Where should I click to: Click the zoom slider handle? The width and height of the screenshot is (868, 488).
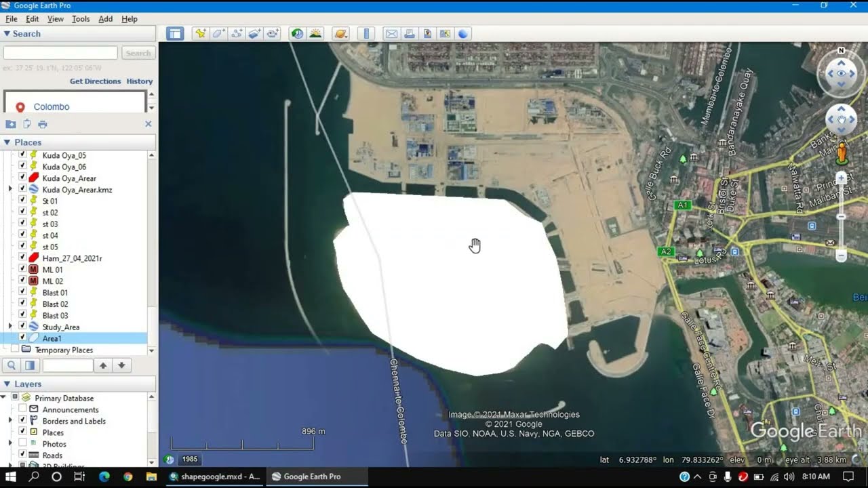842,217
